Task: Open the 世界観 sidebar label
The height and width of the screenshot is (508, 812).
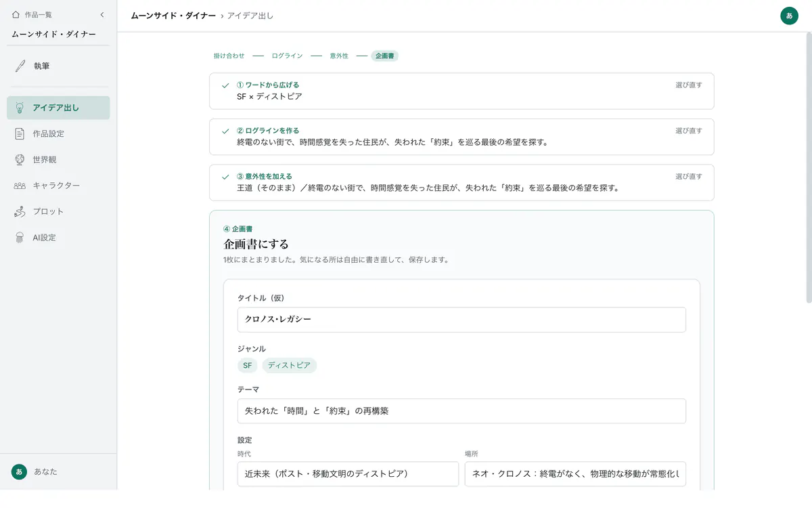Action: [x=45, y=160]
